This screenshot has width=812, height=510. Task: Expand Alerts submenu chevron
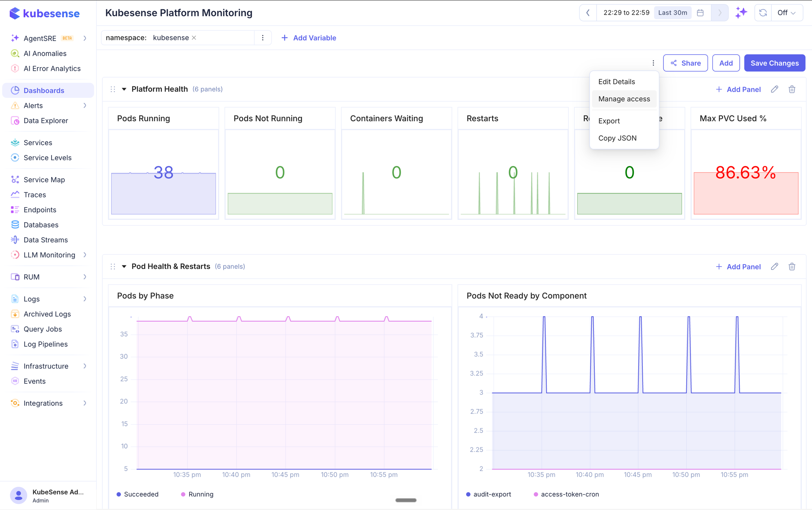(x=85, y=106)
